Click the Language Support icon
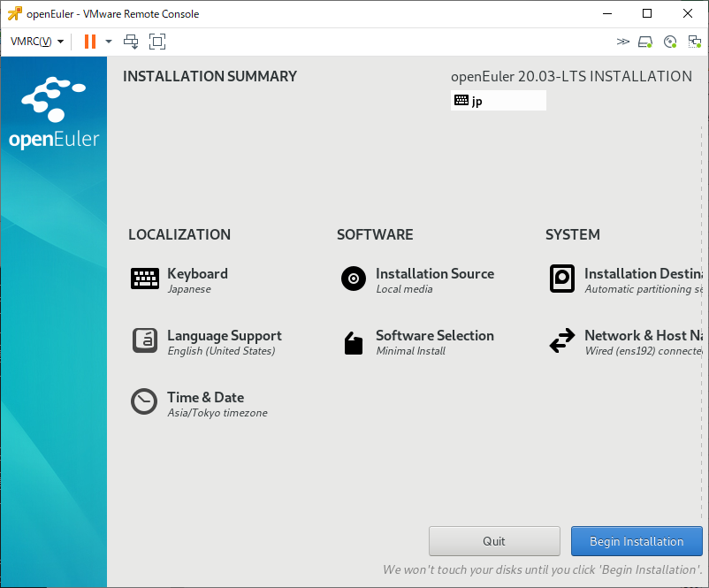Viewport: 709px width, 588px height. click(145, 340)
